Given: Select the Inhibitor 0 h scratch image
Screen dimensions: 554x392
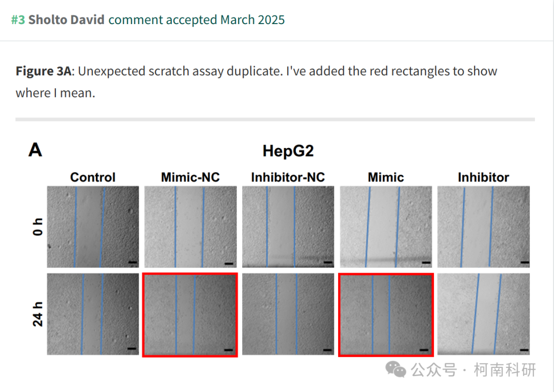Looking at the screenshot, I should (x=483, y=226).
